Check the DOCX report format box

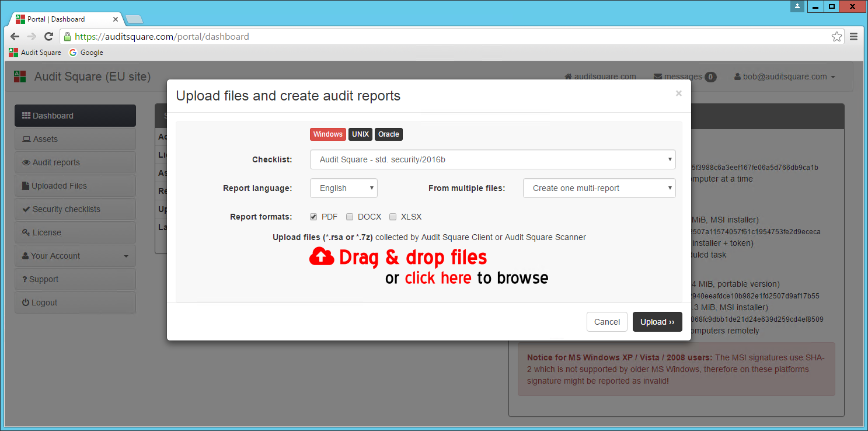coord(350,217)
